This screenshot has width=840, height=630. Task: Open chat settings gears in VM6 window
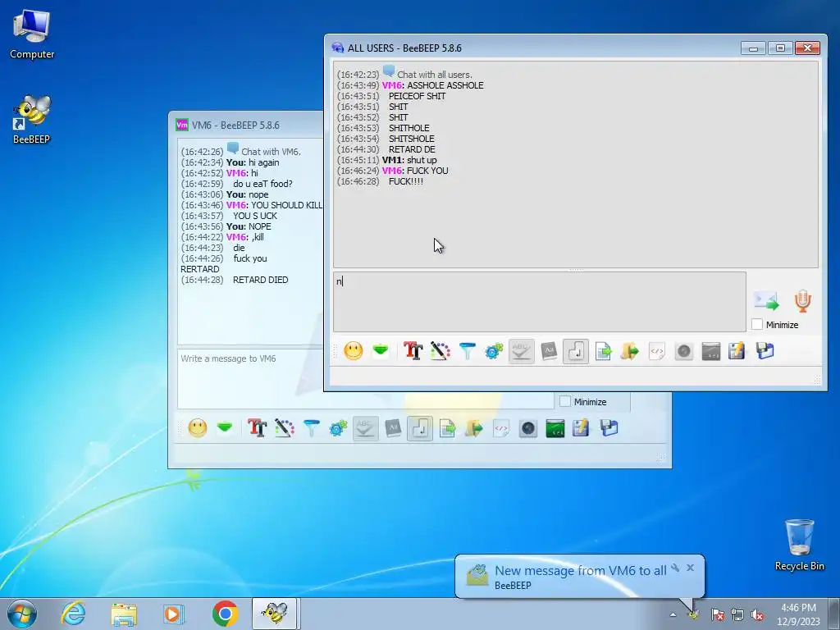(x=338, y=428)
